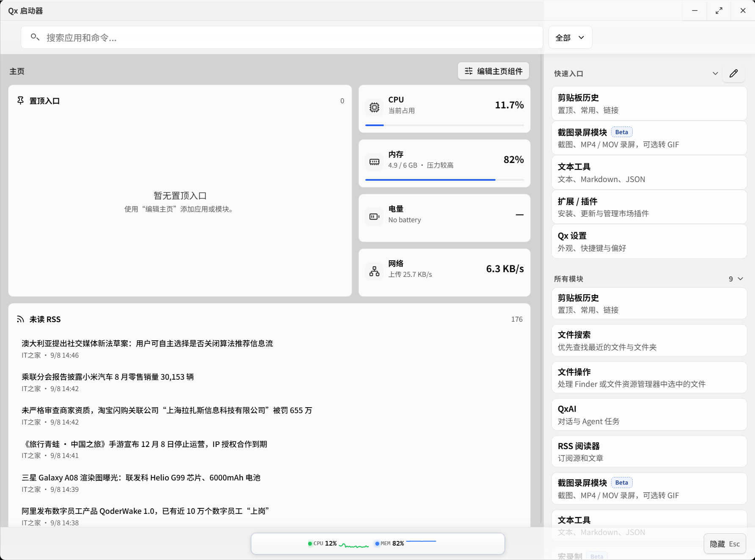Maximize the Qx 启动器 window
The image size is (755, 560).
click(x=719, y=11)
